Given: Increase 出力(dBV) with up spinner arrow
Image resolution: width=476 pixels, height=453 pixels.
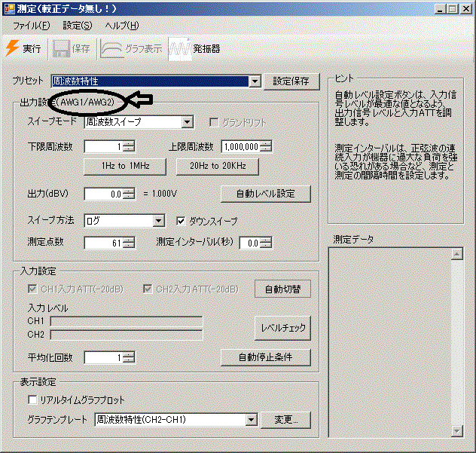Looking at the screenshot, I should 129,191.
